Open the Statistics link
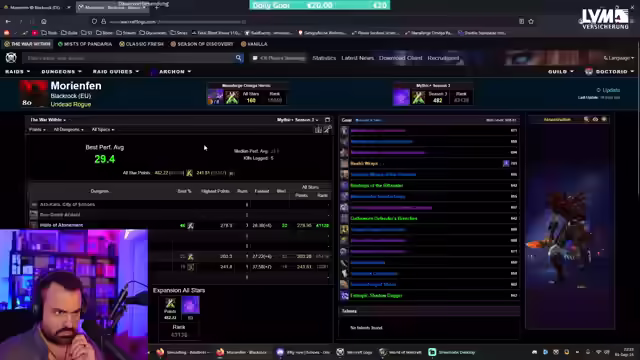Screen dimensions: 640x360 tap(324, 58)
